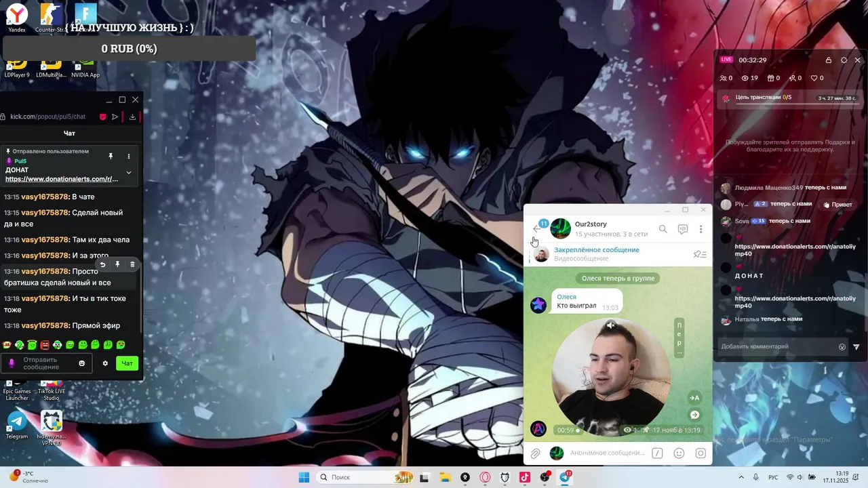Image resolution: width=868 pixels, height=488 pixels.
Task: Delete the hovered Kick chat message
Action: [x=132, y=264]
